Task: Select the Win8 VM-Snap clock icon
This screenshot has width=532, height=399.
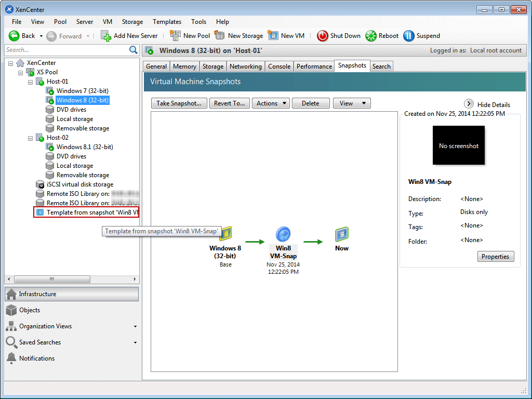Action: pyautogui.click(x=283, y=234)
